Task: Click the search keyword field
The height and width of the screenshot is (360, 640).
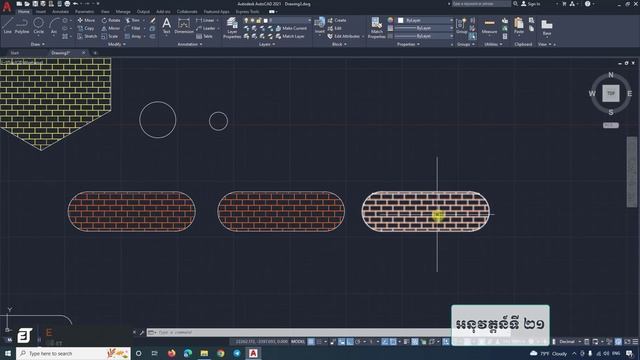Action: (x=481, y=4)
